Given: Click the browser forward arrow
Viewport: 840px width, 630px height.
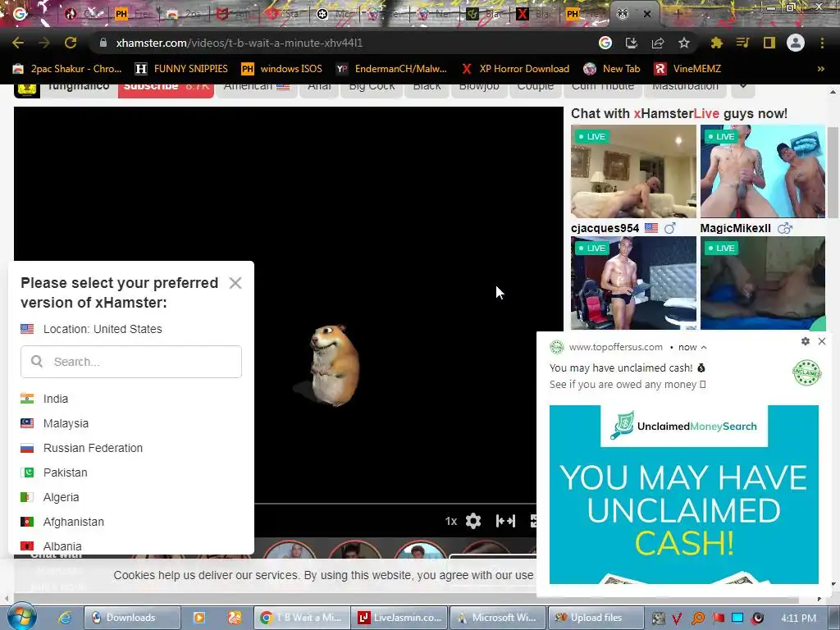Looking at the screenshot, I should point(44,43).
